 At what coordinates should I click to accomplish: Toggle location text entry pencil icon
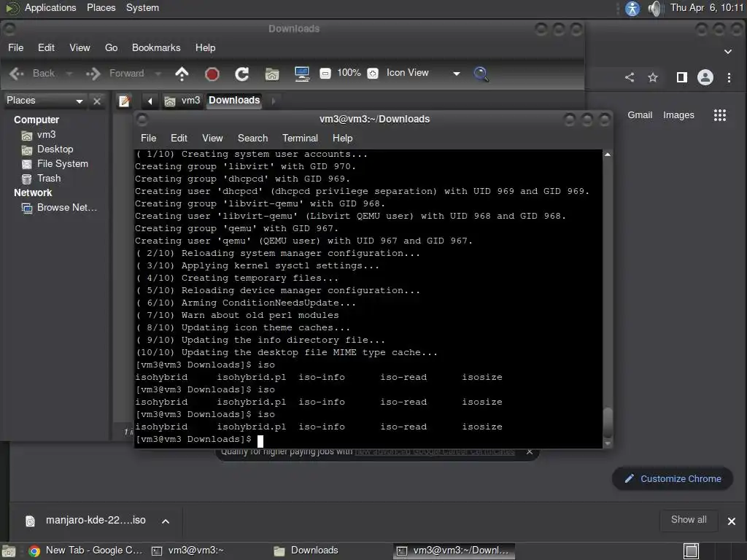tap(124, 101)
